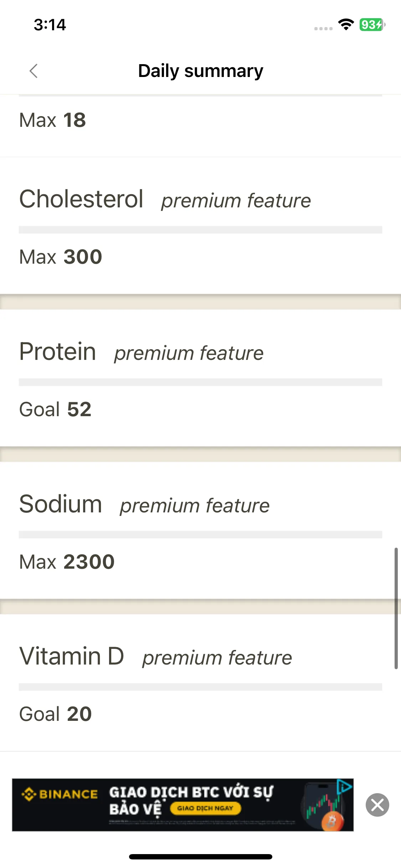This screenshot has width=401, height=868.
Task: Open the AdChoices icon on the ad
Action: [344, 787]
